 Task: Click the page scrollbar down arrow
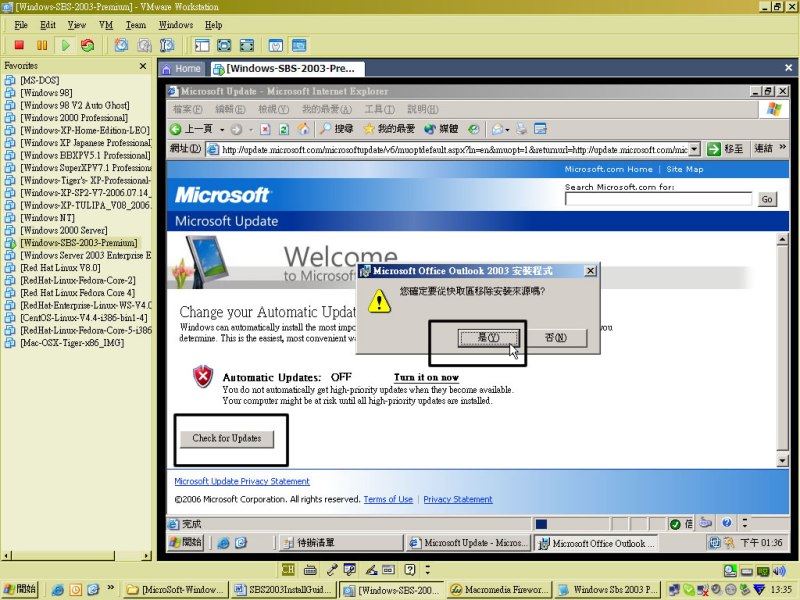click(783, 461)
